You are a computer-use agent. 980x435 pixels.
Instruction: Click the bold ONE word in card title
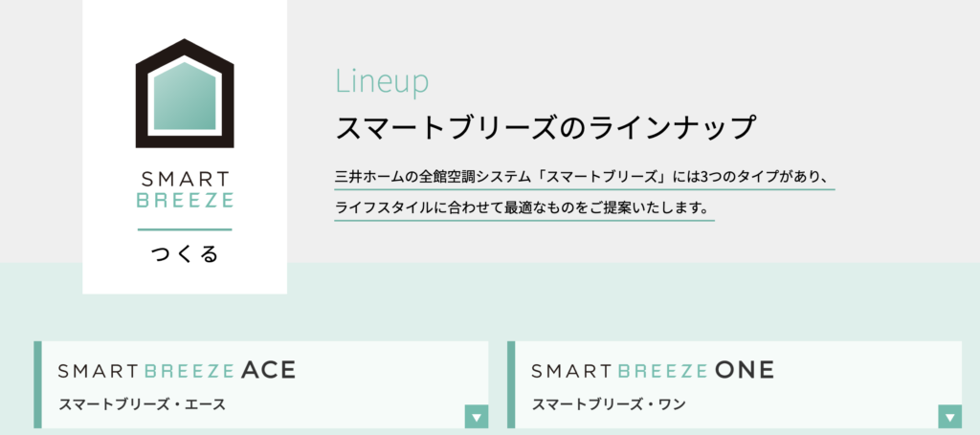coord(744,371)
